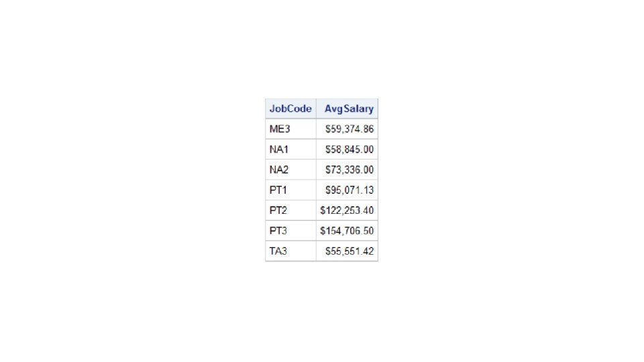Click the $122,253.40 salary value
Screen dimensions: 644x362
[x=347, y=210]
